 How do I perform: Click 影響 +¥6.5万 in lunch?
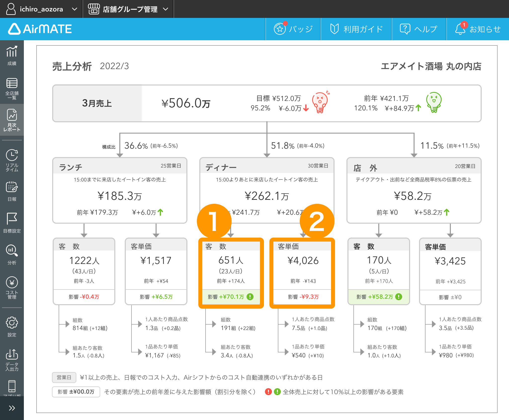pyautogui.click(x=156, y=297)
